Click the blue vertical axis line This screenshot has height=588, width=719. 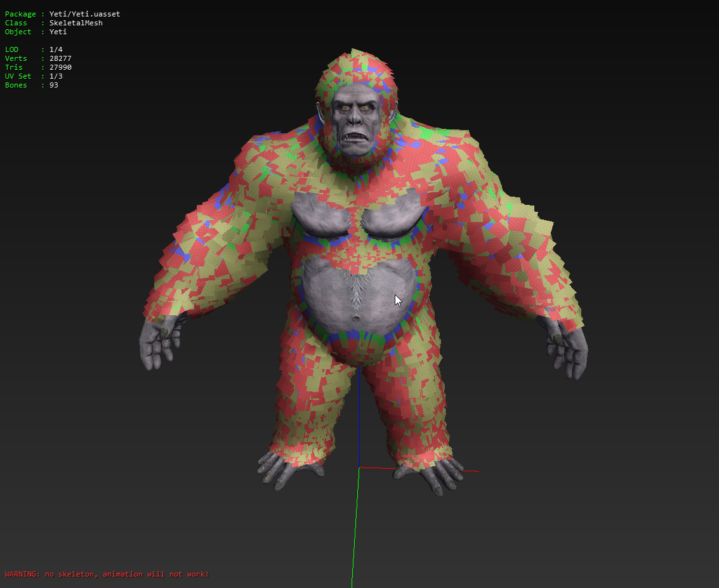tap(359, 419)
